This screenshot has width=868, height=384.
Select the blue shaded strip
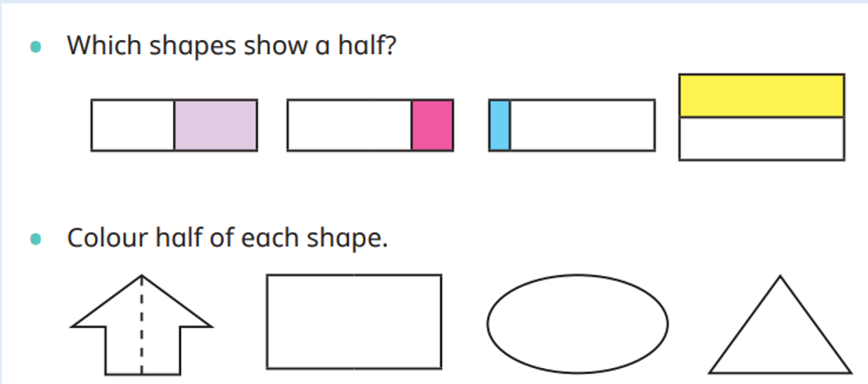[x=500, y=125]
